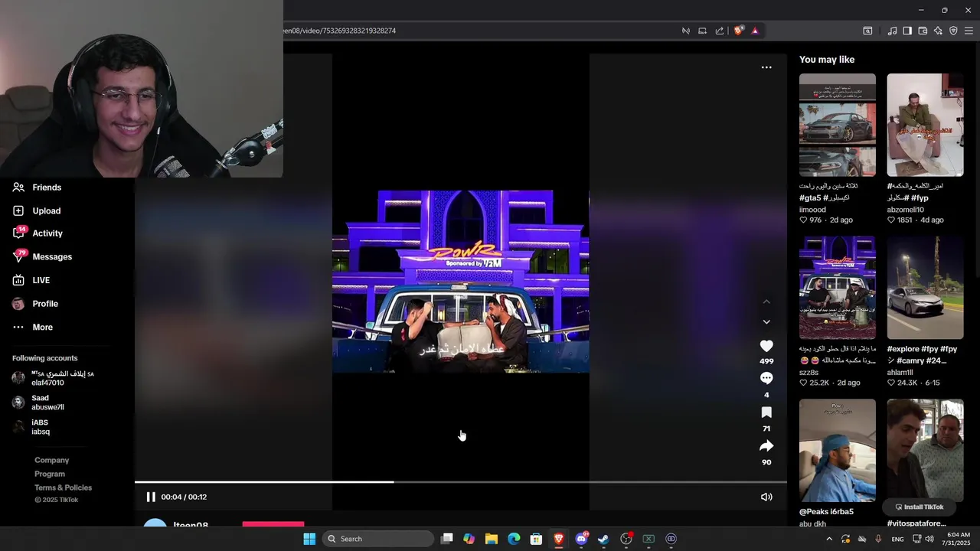Image resolution: width=980 pixels, height=551 pixels.
Task: Click the You may like heading
Action: (x=827, y=60)
